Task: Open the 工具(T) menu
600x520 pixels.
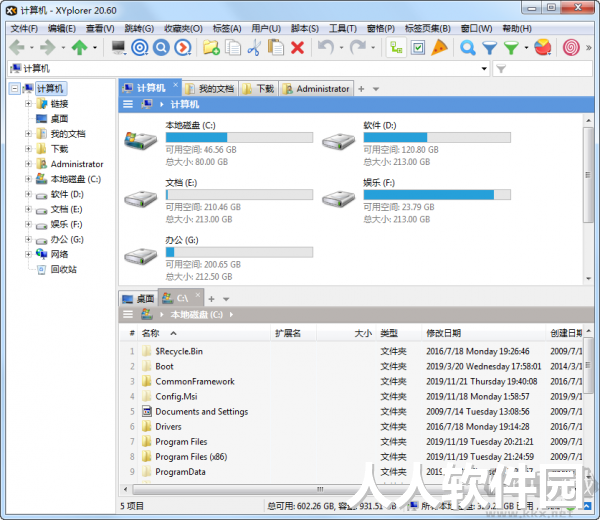Action: click(x=343, y=29)
